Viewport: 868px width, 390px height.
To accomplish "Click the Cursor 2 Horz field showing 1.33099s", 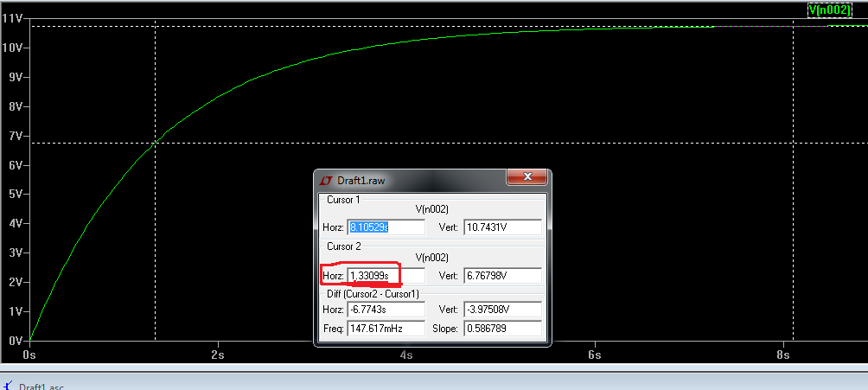I will tap(386, 276).
